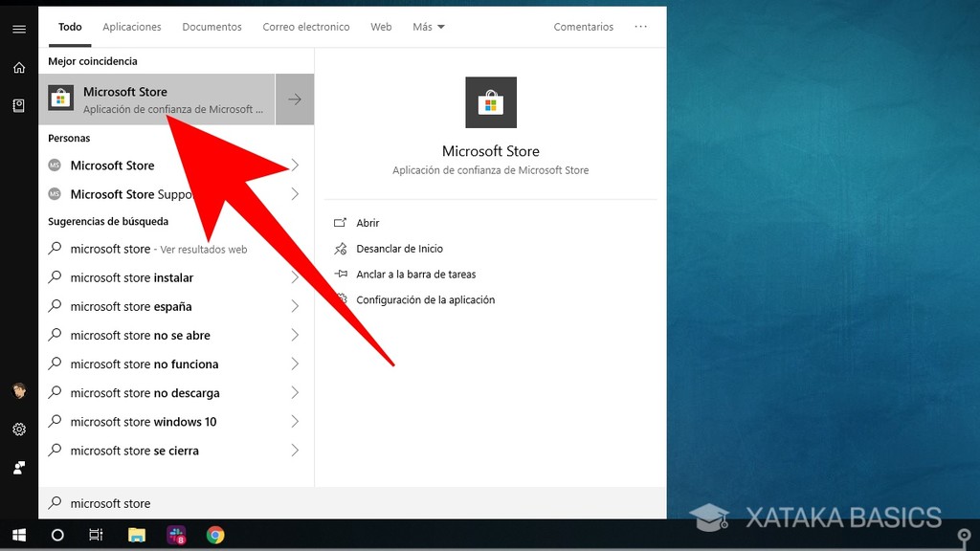Select the Todo tab
The width and height of the screenshot is (980, 551).
[x=70, y=27]
